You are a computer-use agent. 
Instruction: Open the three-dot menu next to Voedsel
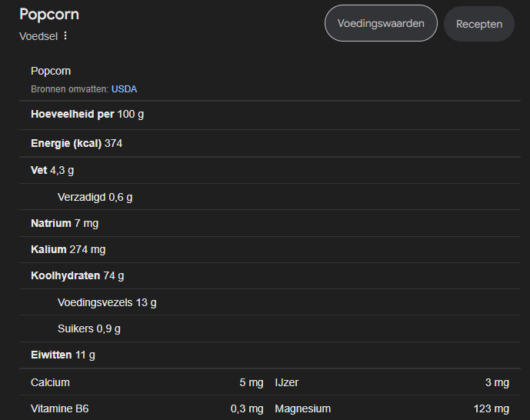coord(65,36)
